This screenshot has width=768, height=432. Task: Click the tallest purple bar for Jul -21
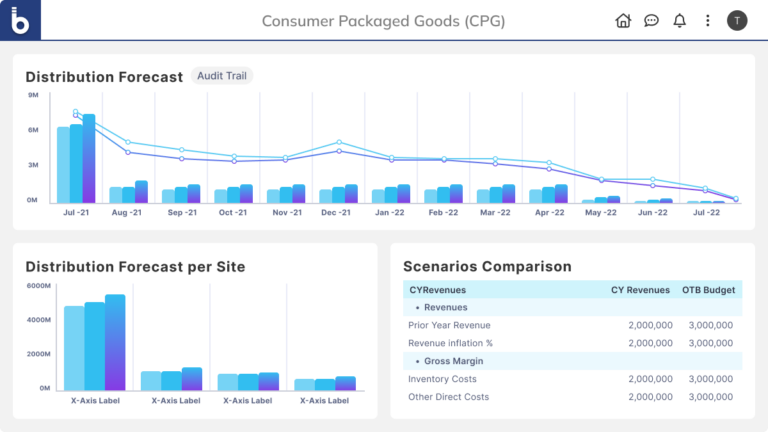tap(89, 158)
